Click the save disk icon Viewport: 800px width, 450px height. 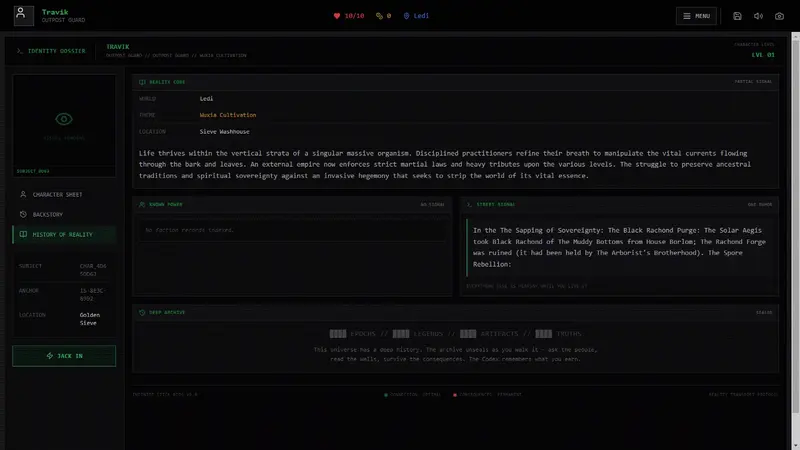coord(737,16)
